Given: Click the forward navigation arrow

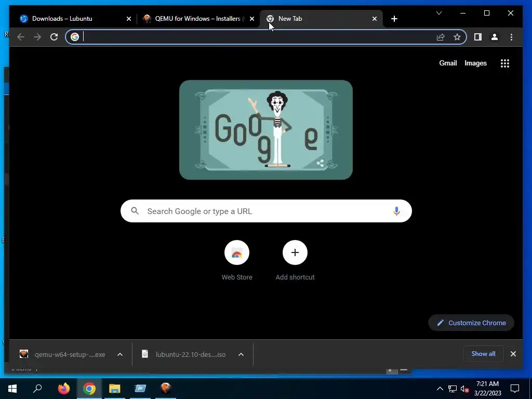Looking at the screenshot, I should point(37,37).
